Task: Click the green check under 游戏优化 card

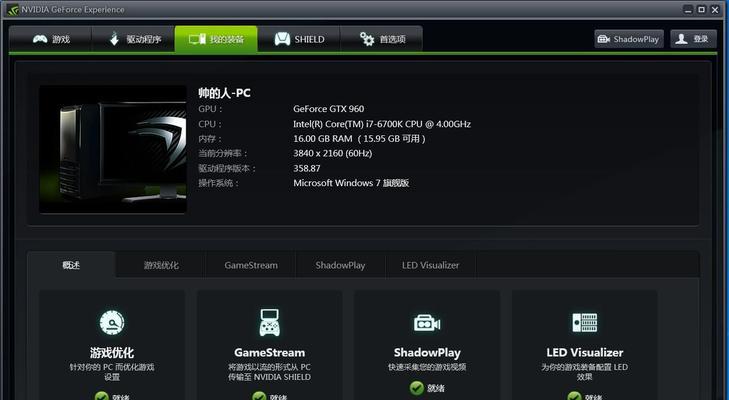Action: (x=101, y=396)
